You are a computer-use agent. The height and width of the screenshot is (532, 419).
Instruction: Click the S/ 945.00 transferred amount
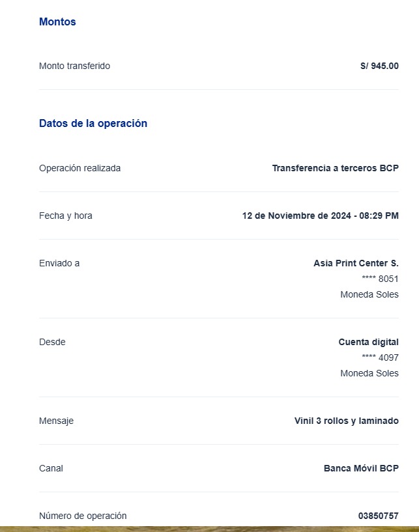379,66
